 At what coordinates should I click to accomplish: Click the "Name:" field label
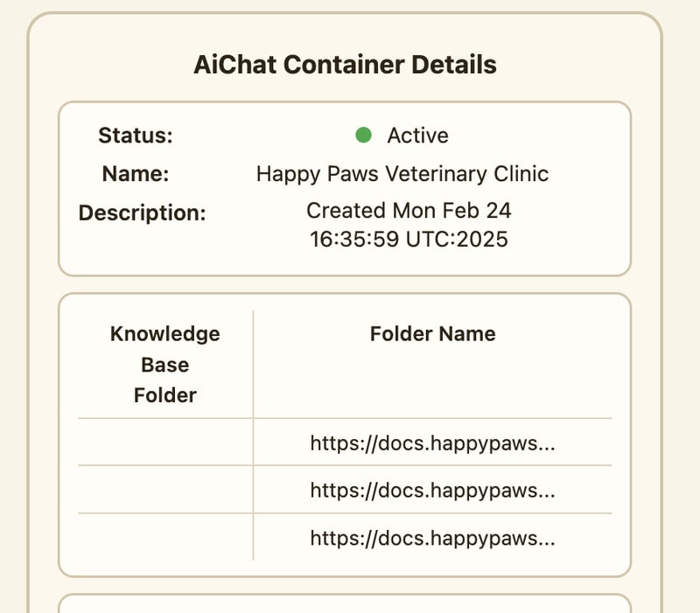coord(136,174)
